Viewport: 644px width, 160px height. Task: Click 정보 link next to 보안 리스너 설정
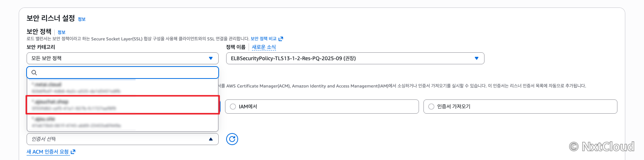point(82,19)
